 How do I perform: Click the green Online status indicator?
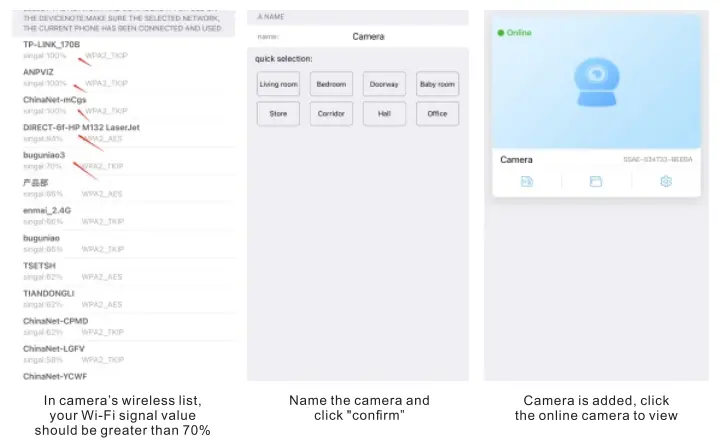[x=515, y=33]
